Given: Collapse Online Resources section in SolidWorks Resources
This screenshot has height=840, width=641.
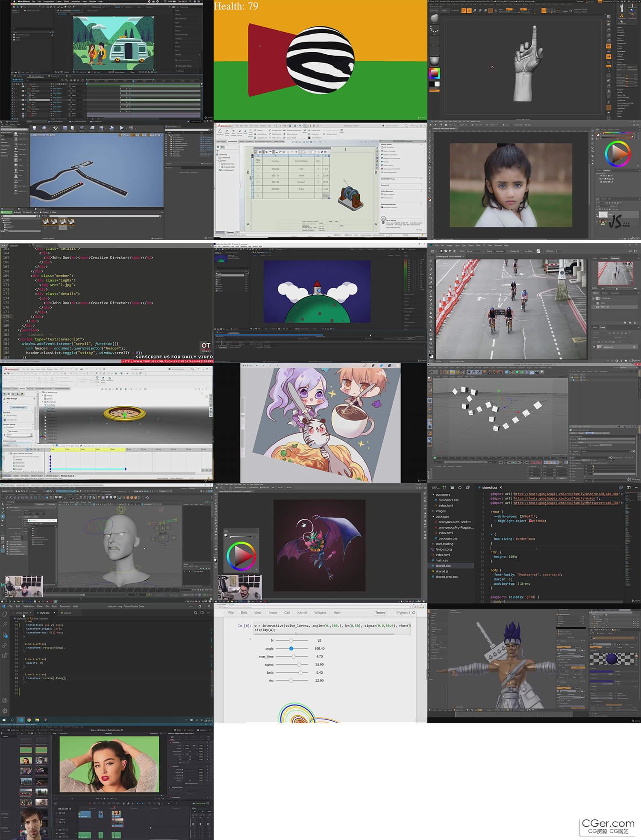Looking at the screenshot, I should click(x=421, y=191).
